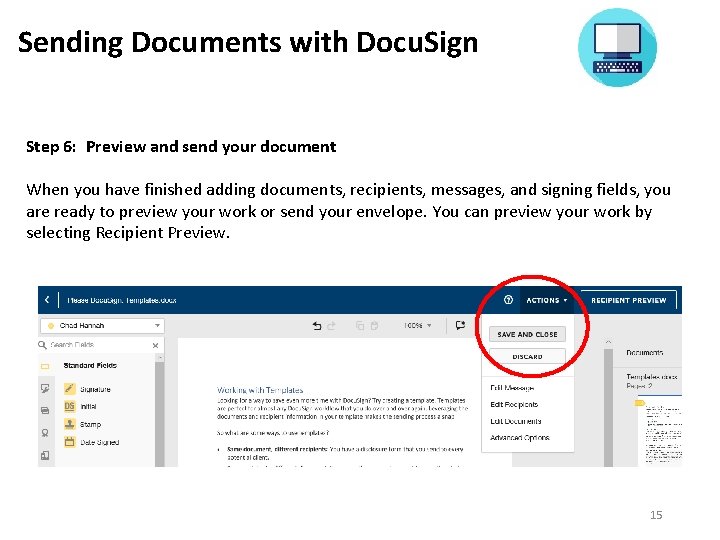Click the 'Working with Templates' document heading

[260, 390]
